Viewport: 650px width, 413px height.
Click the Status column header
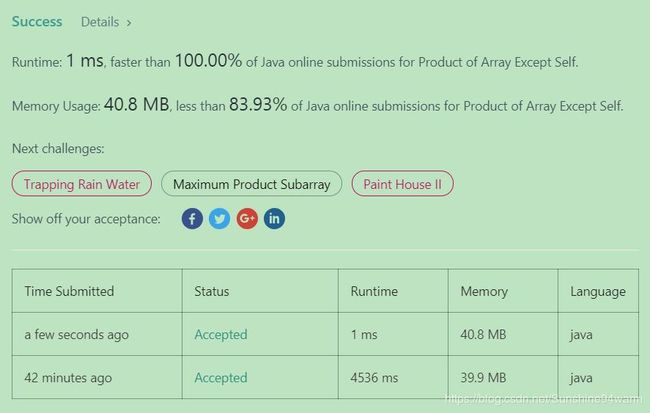211,291
